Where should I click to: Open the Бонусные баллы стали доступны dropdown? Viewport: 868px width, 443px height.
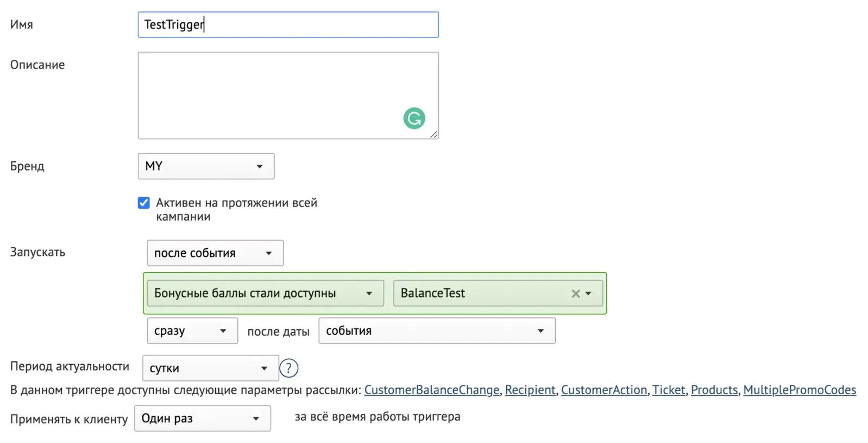265,294
